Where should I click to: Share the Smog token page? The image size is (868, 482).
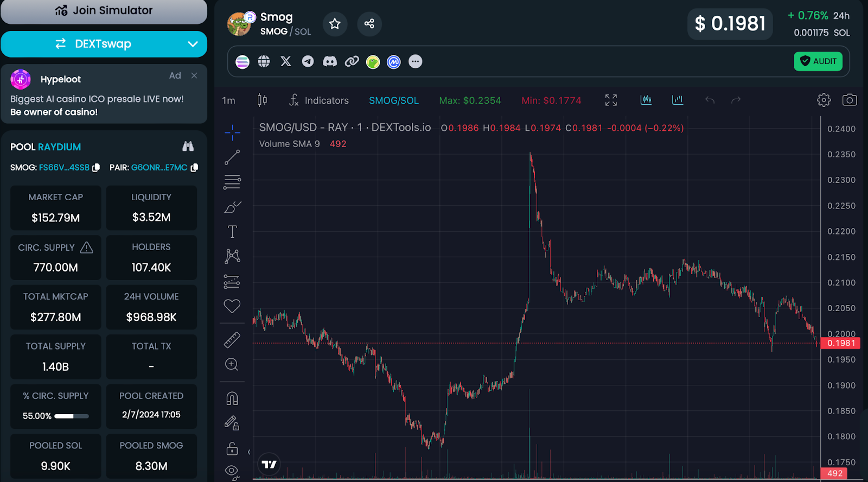coord(369,24)
